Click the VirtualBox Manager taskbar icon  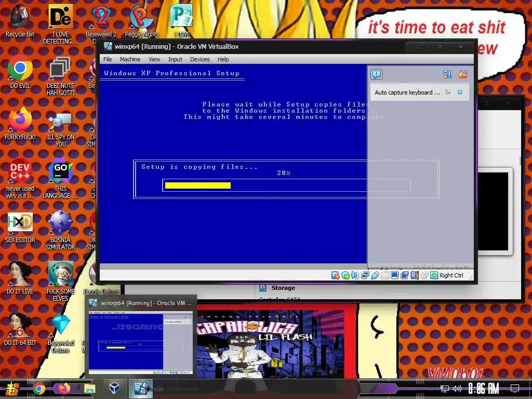pos(114,388)
